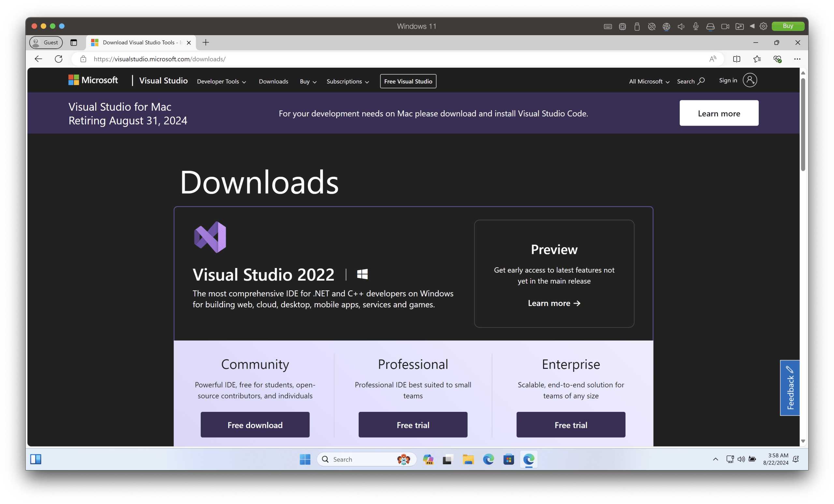This screenshot has height=504, width=834.
Task: Click the Professional edition heading
Action: [413, 364]
